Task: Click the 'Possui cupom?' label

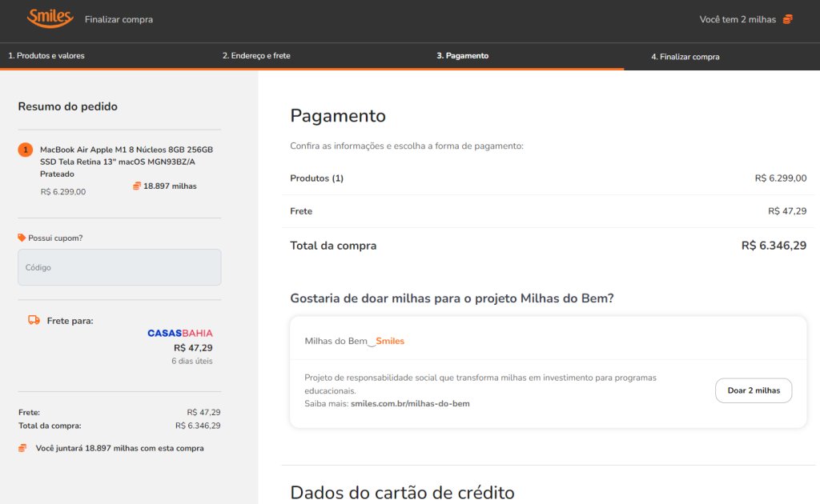Action: [x=55, y=238]
